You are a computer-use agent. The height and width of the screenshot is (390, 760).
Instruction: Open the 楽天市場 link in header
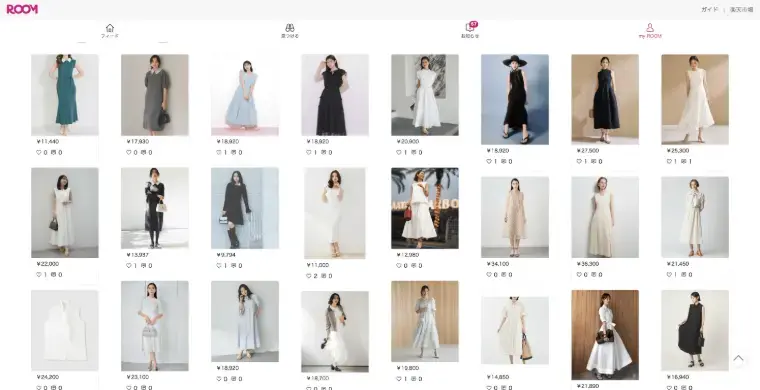click(x=741, y=9)
